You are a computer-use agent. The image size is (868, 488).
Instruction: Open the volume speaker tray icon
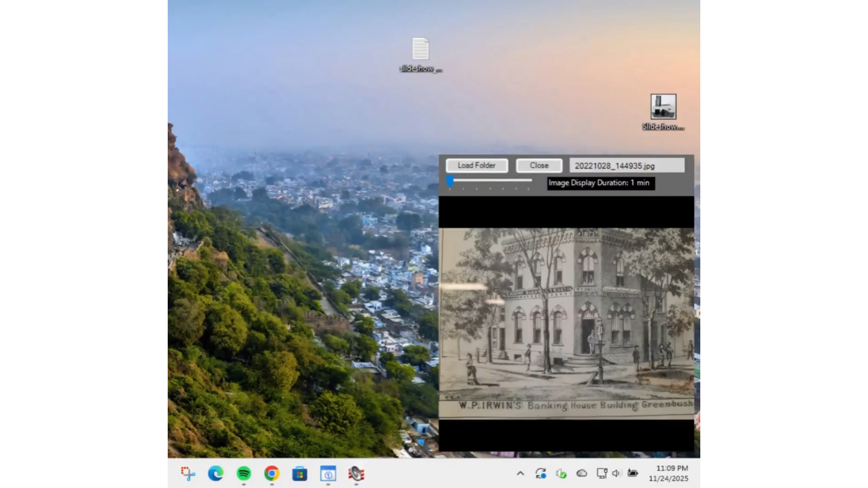[x=616, y=474]
